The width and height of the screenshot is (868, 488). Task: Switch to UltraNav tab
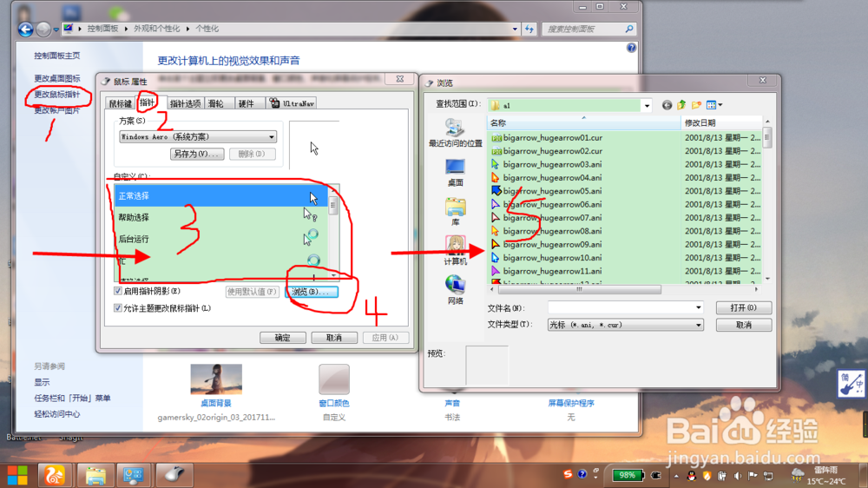tap(292, 103)
